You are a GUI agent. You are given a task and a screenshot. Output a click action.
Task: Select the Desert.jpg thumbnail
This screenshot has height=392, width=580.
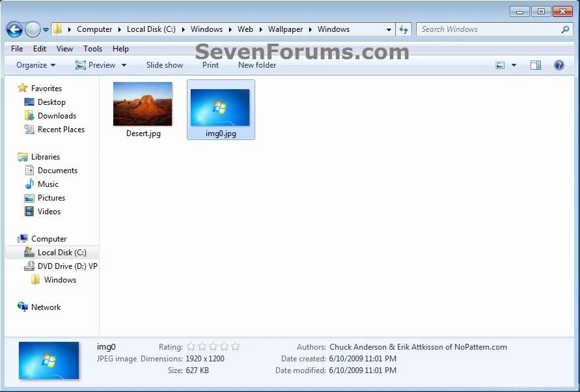point(143,104)
